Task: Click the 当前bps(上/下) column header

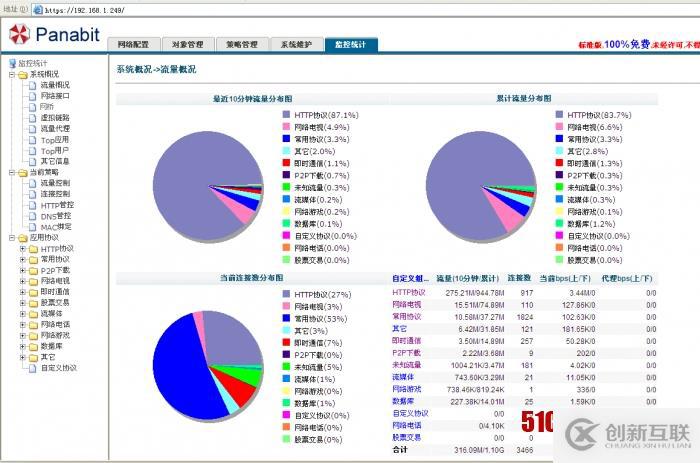Action: 565,278
